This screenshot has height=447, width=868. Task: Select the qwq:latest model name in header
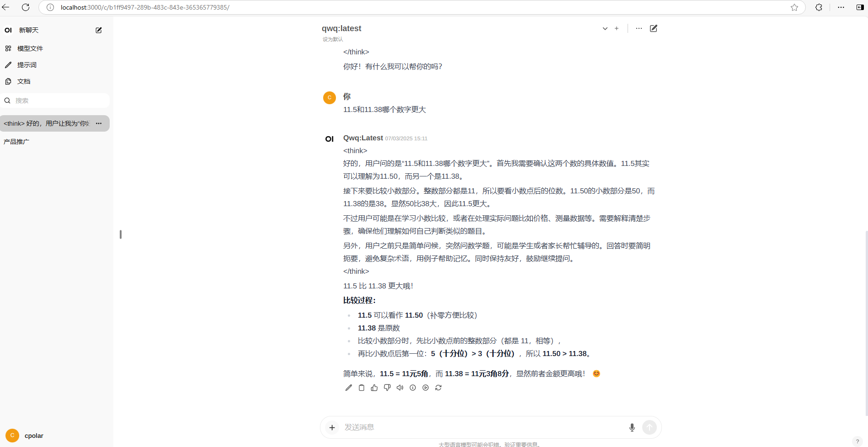(341, 28)
